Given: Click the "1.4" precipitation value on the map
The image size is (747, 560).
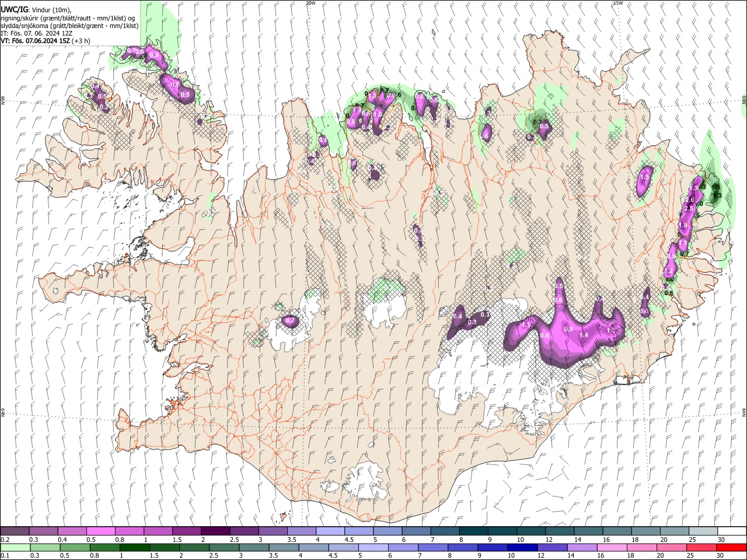Looking at the screenshot, I should (584, 335).
